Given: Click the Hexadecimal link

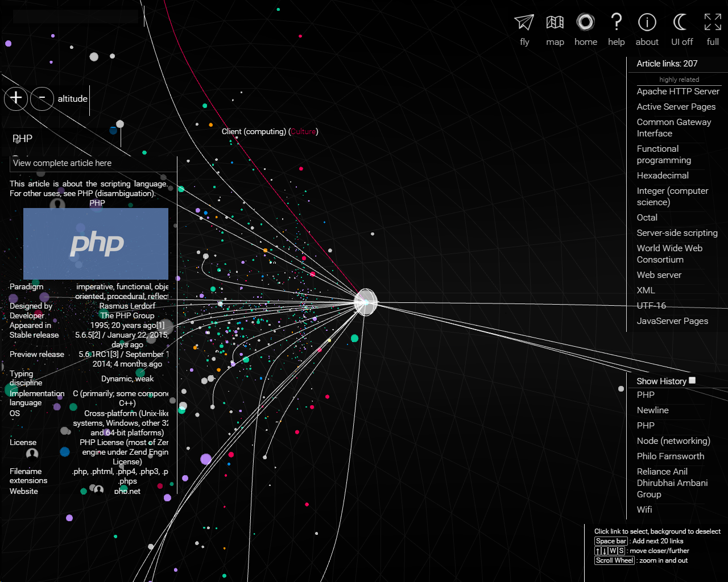Looking at the screenshot, I should pos(663,176).
